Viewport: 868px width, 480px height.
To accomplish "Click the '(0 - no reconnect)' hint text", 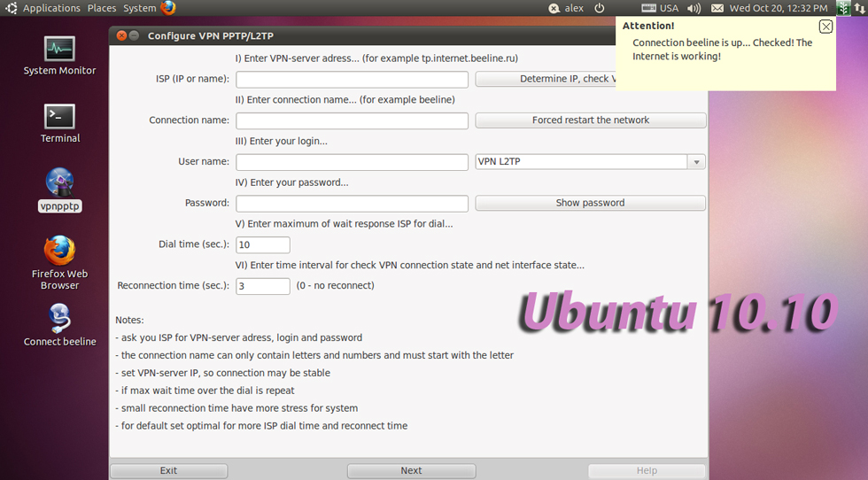I will (x=335, y=286).
